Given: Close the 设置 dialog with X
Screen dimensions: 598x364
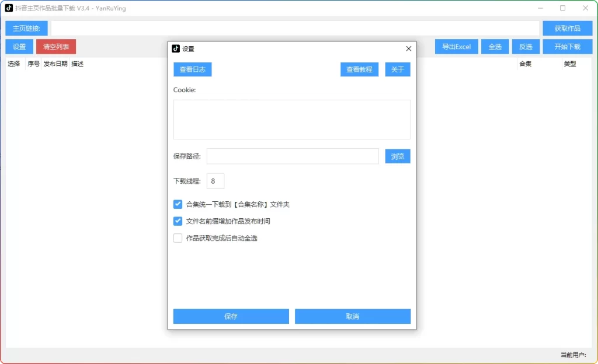Looking at the screenshot, I should (409, 49).
